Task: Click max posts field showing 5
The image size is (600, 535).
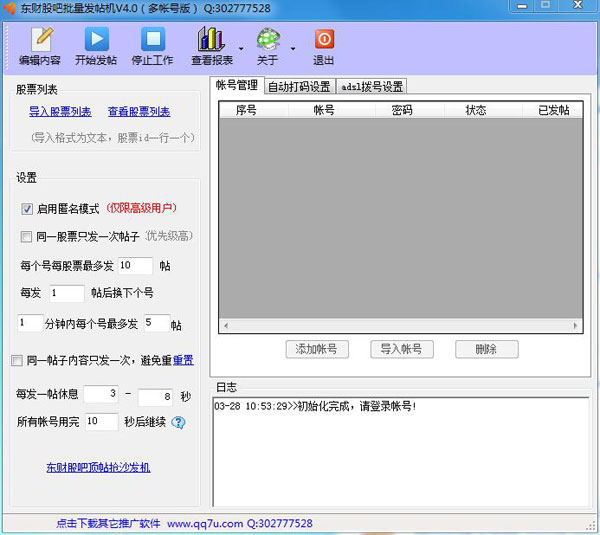Action: pos(157,323)
